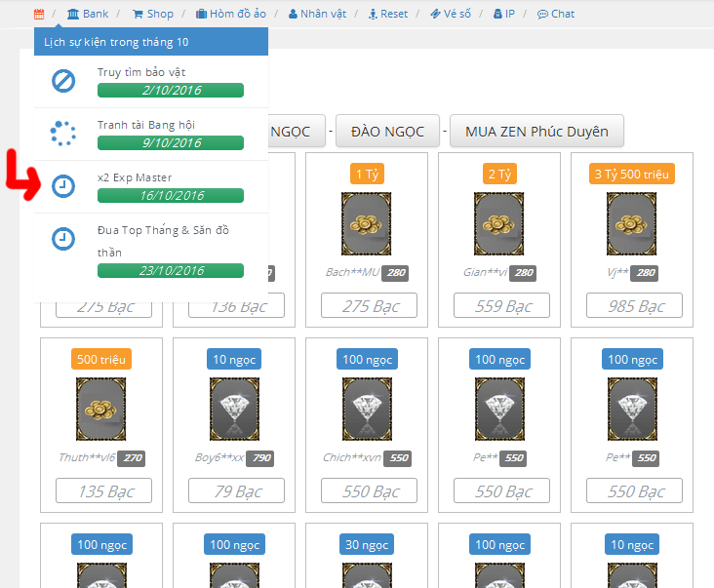Click the 30 ngọc blue label
Screen dimensions: 714x588
(367, 544)
